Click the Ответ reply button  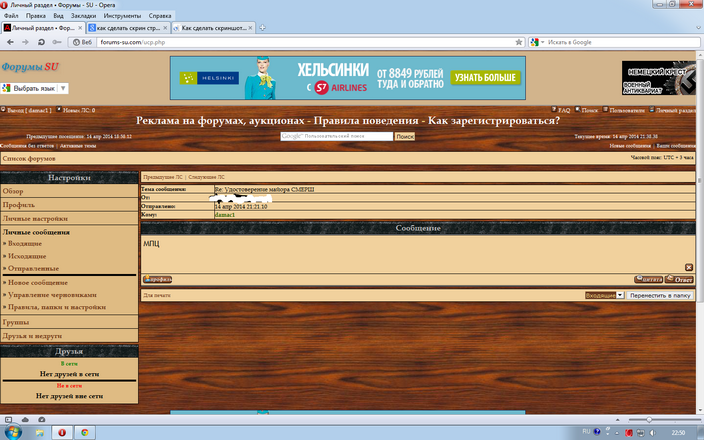[x=679, y=280]
